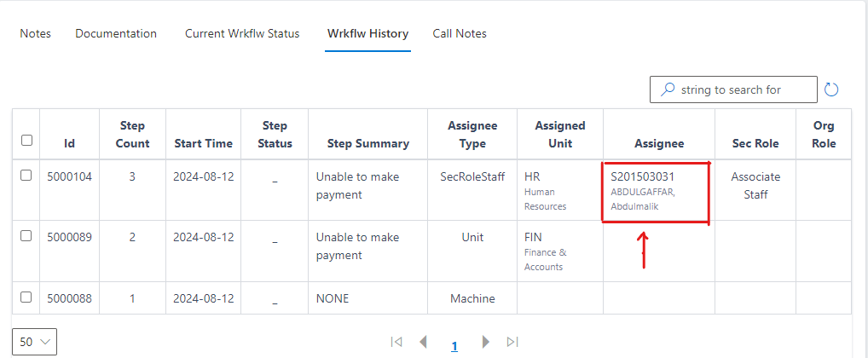Click the Start Time column header

tap(203, 143)
